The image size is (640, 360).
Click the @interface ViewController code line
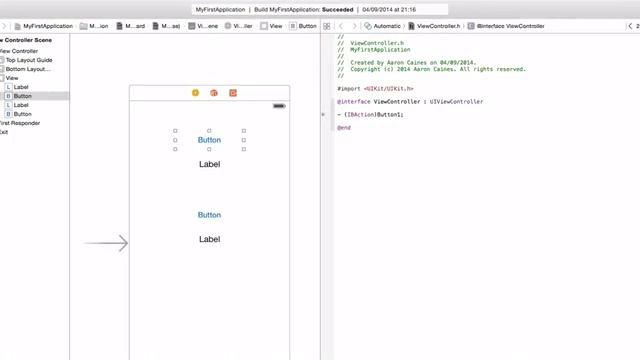(x=410, y=102)
